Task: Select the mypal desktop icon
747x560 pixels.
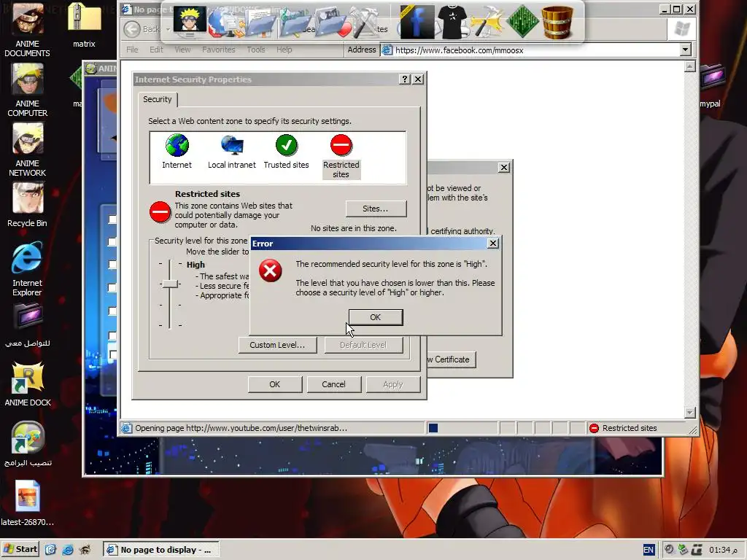Action: pos(711,86)
